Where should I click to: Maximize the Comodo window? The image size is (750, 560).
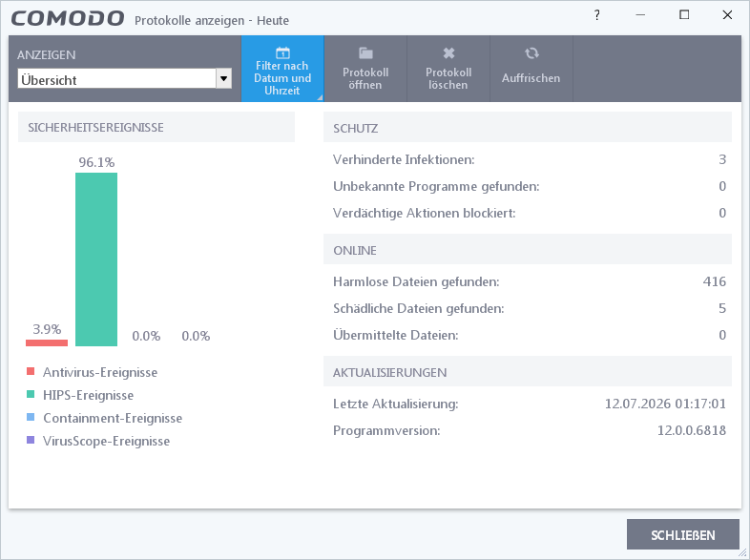pos(684,15)
